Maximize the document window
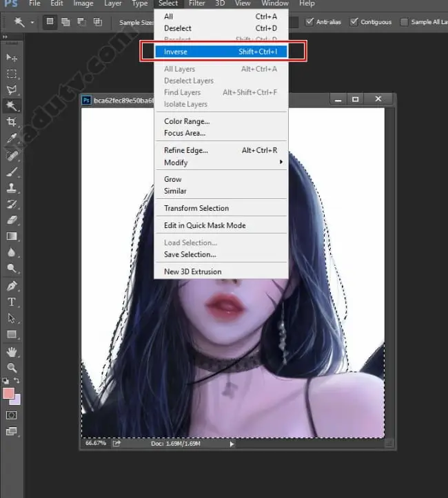The image size is (448, 498). 355,99
